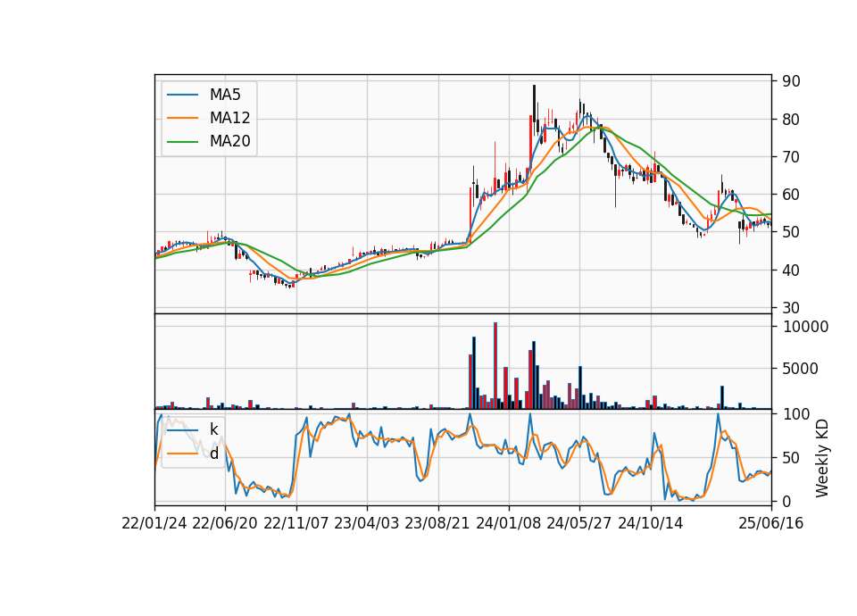Click the 24/05/27 date tick label
Screen dimensions: 857x616
(579, 523)
